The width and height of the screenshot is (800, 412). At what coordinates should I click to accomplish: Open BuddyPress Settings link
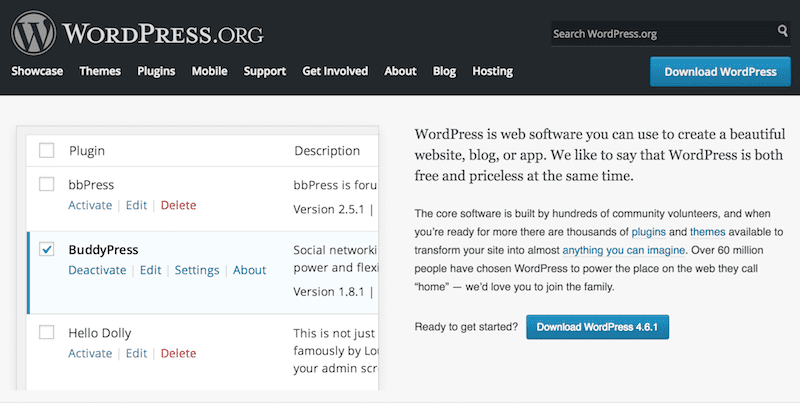(197, 270)
